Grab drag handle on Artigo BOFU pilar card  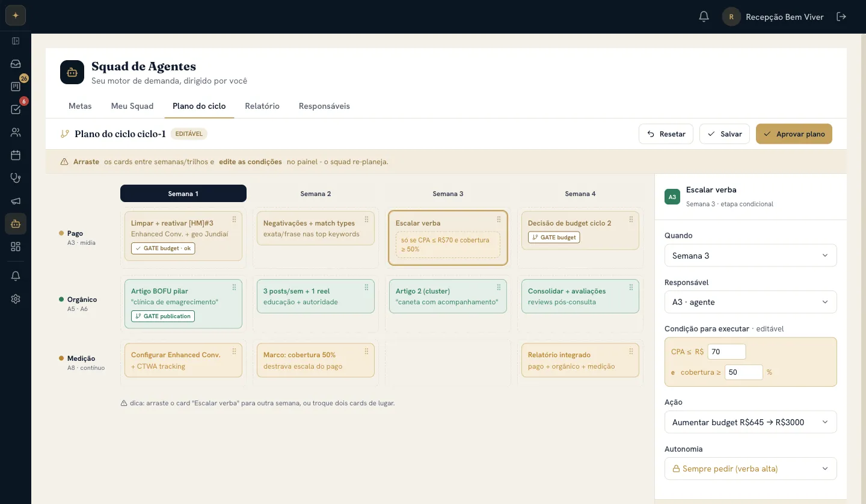(x=234, y=287)
